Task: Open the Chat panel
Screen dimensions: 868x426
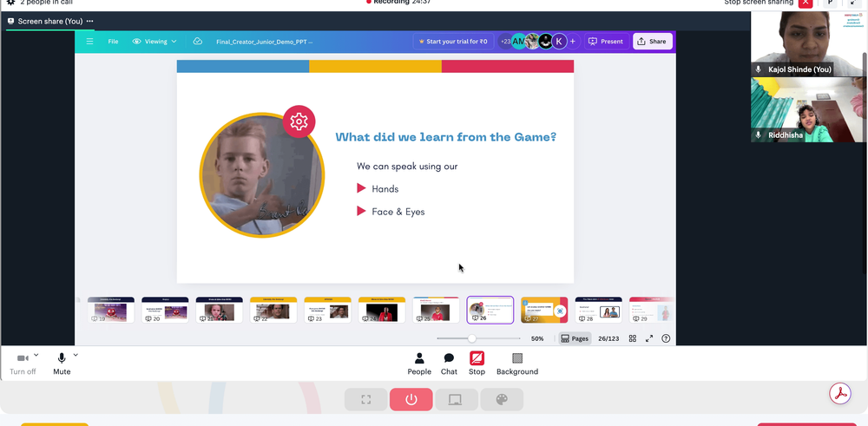Action: (449, 364)
